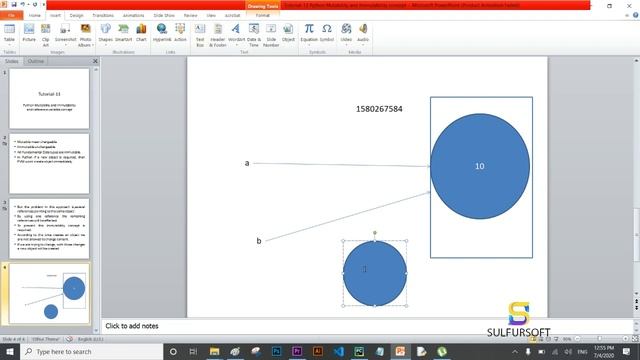This screenshot has height=360, width=640.
Task: Open Cortana from the taskbar
Action: click(173, 351)
